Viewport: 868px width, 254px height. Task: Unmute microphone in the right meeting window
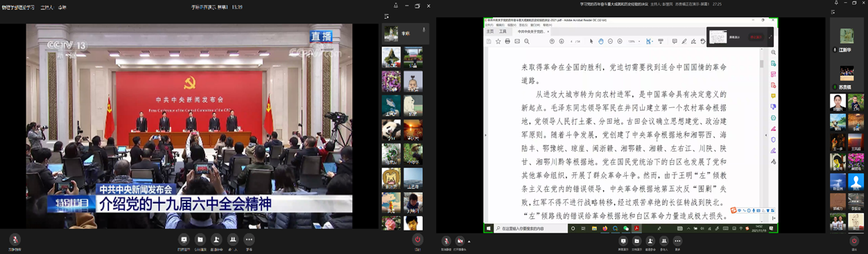point(446,240)
